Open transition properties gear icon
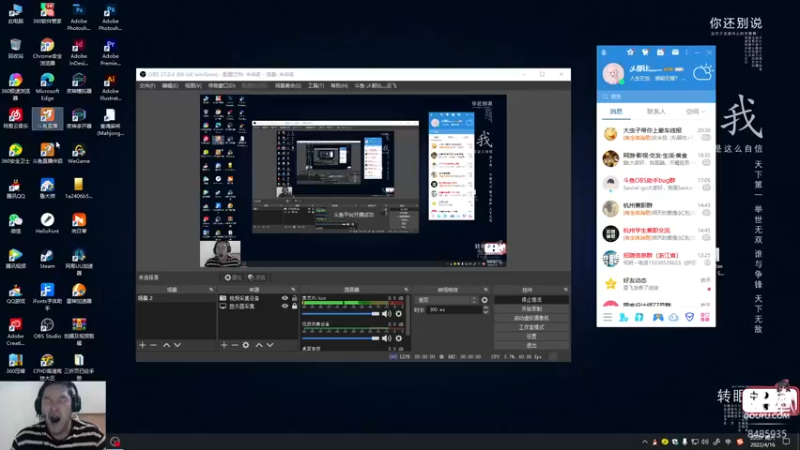 click(x=484, y=300)
